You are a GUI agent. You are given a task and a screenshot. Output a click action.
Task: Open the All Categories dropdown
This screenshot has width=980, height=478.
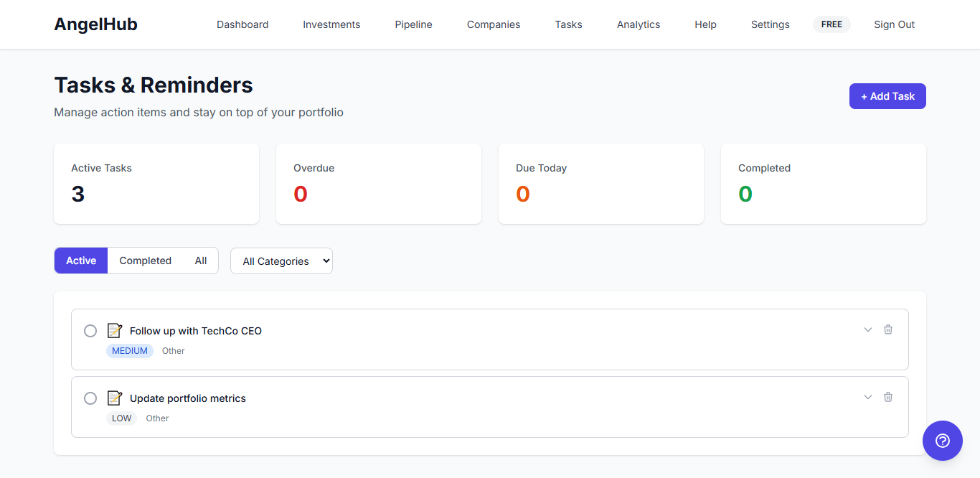click(x=281, y=261)
